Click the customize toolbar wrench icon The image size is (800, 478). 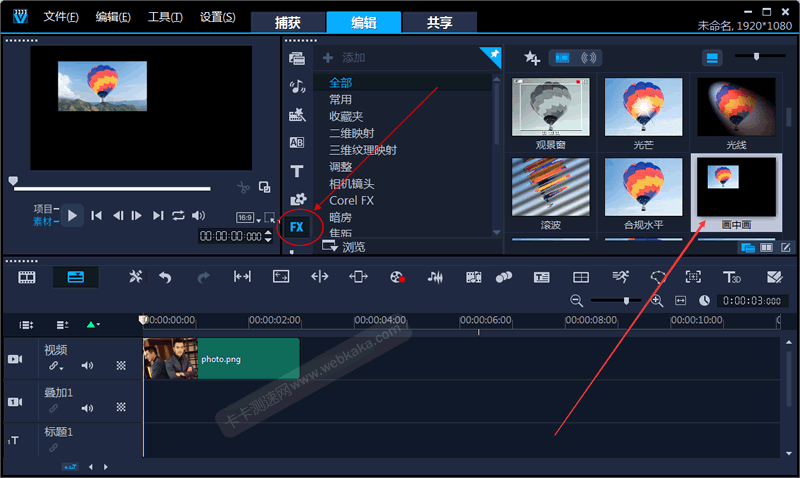click(135, 277)
